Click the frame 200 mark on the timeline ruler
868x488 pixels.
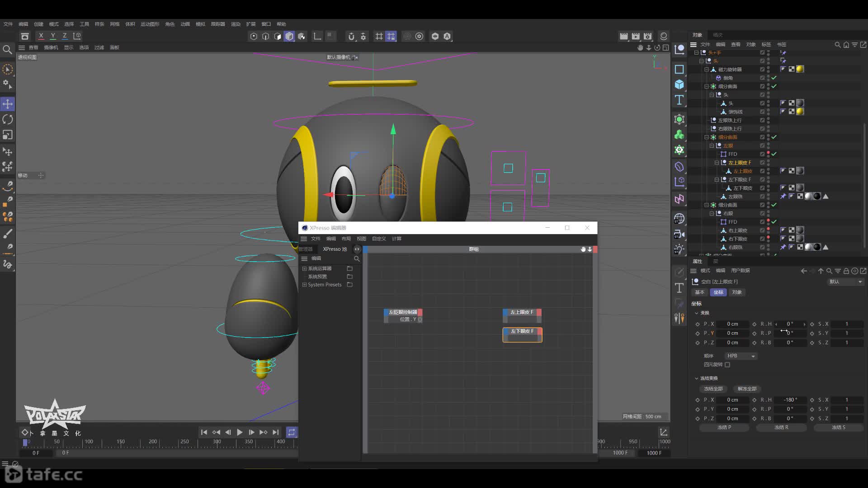tap(153, 442)
